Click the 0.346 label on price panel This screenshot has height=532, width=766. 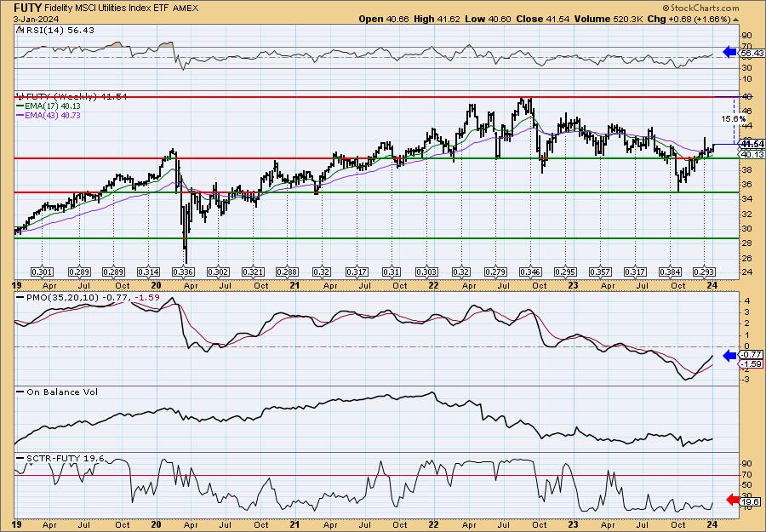click(x=530, y=272)
